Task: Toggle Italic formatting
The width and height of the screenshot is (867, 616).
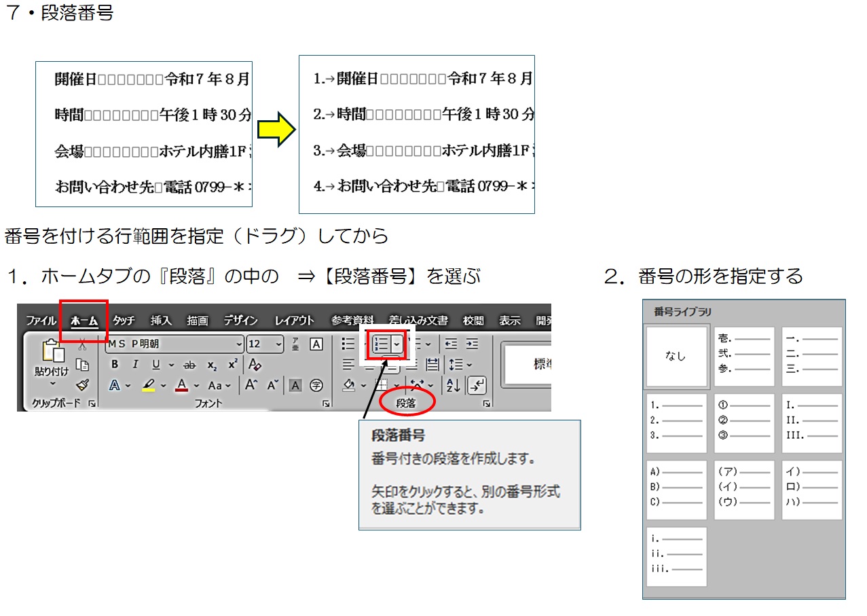Action: [134, 365]
